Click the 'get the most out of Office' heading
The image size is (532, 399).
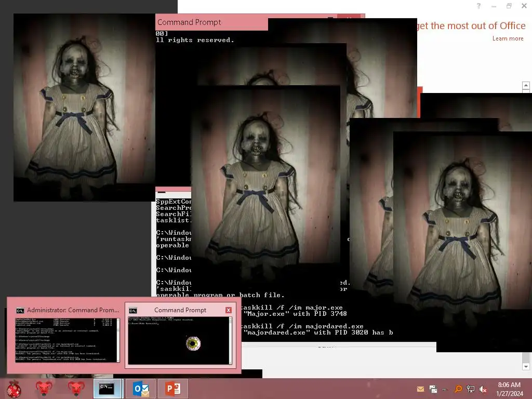tap(471, 26)
